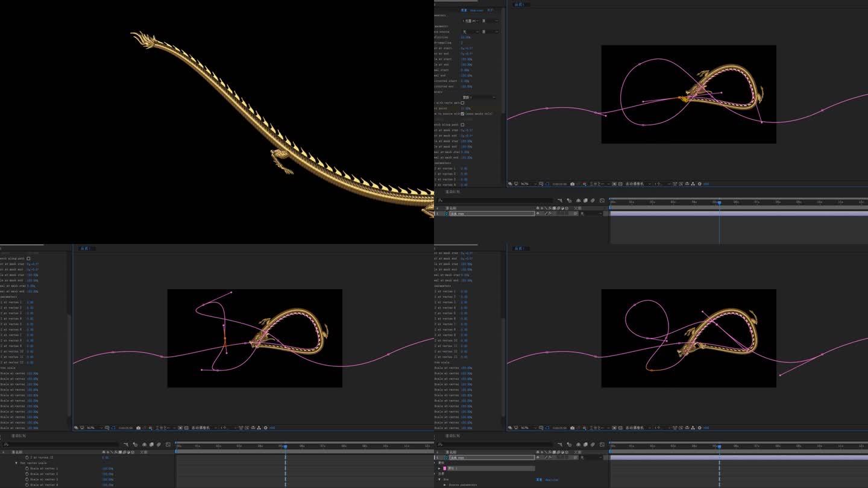Click Register link in top-right effects panel

click(x=477, y=10)
